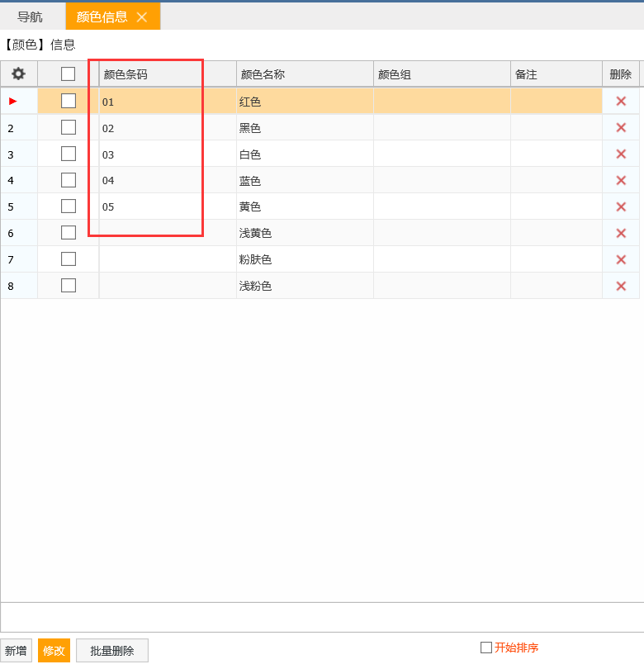Remove the 浅粉色 color row
This screenshot has width=644, height=669.
click(x=621, y=286)
